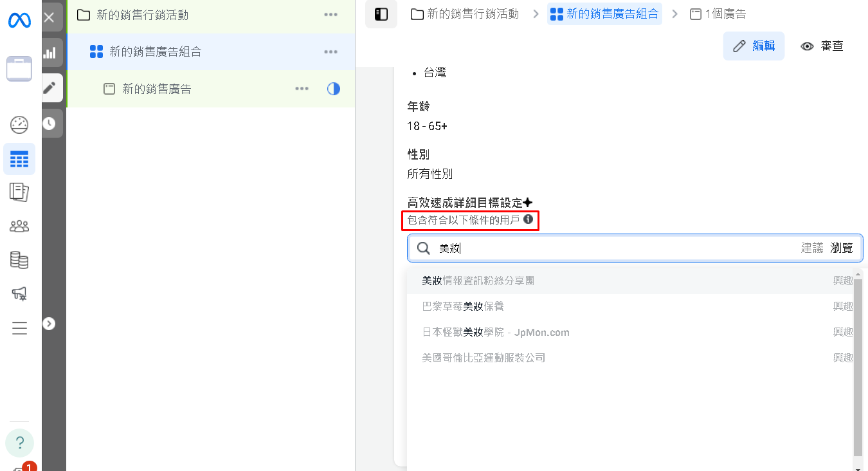
Task: Open the advertising settings megaphone icon
Action: point(19,294)
